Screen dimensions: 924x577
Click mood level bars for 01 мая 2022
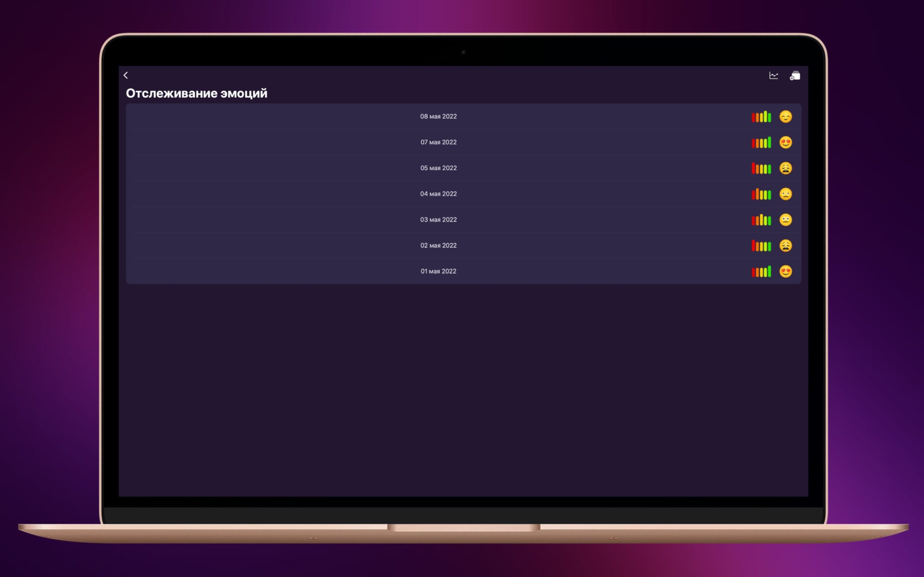tap(761, 272)
